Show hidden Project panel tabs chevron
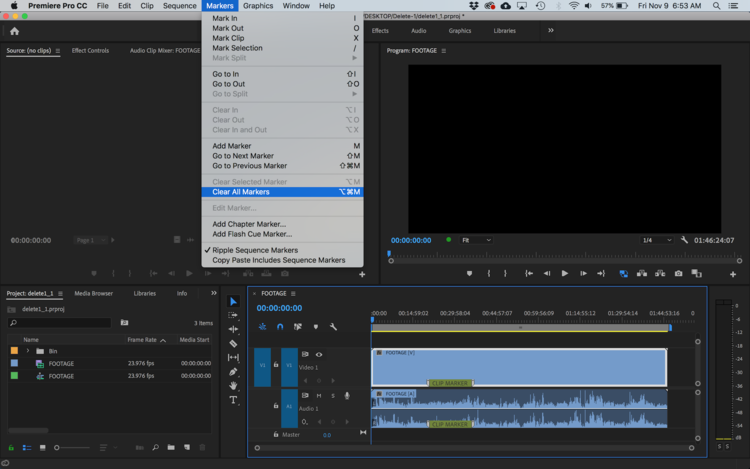The height and width of the screenshot is (469, 750). 214,293
